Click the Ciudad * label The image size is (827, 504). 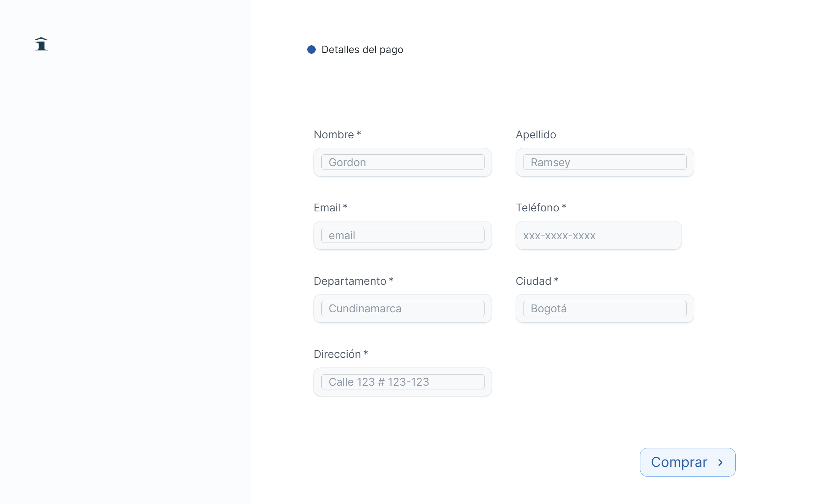537,281
